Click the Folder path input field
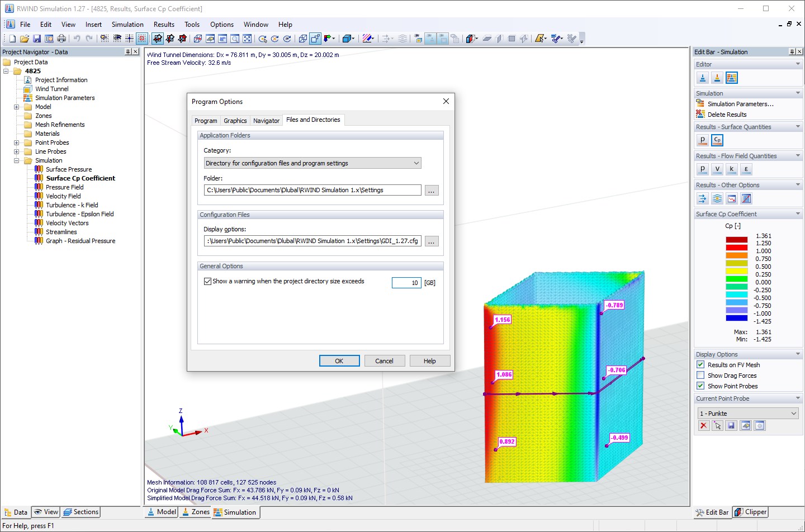Screen dimensions: 805x532 coord(312,190)
